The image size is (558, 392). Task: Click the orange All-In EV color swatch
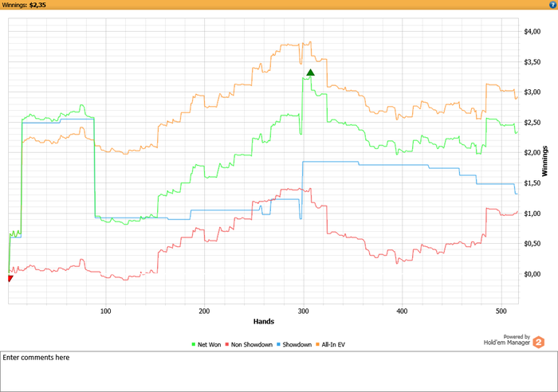click(318, 344)
